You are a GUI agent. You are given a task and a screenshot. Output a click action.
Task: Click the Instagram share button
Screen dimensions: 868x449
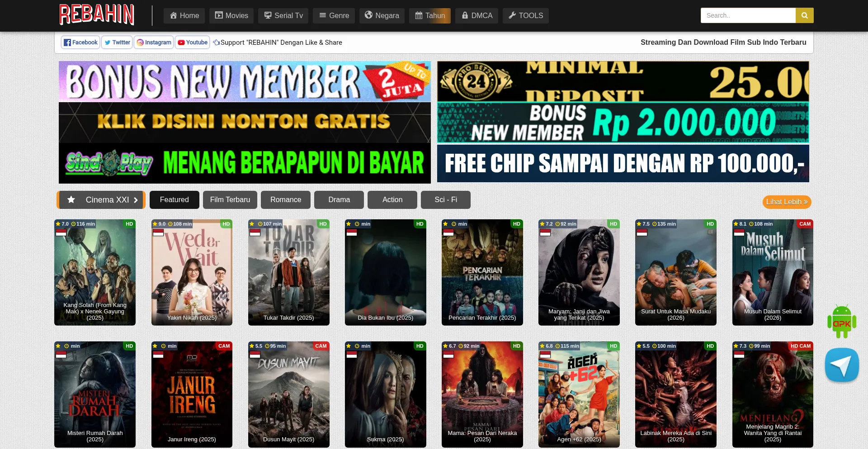tap(154, 42)
